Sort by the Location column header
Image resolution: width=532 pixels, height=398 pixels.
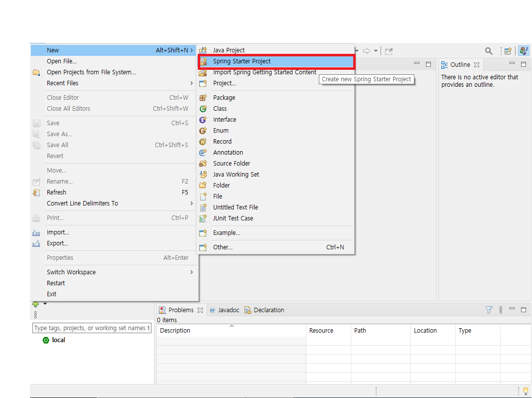[433, 331]
